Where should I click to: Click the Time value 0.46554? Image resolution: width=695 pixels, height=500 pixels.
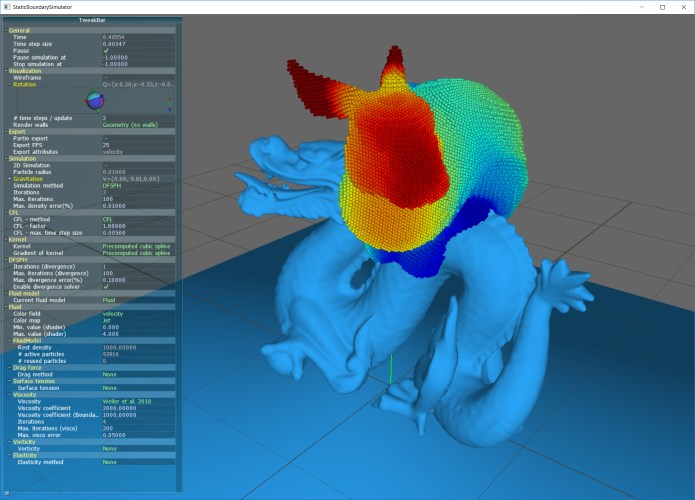113,37
